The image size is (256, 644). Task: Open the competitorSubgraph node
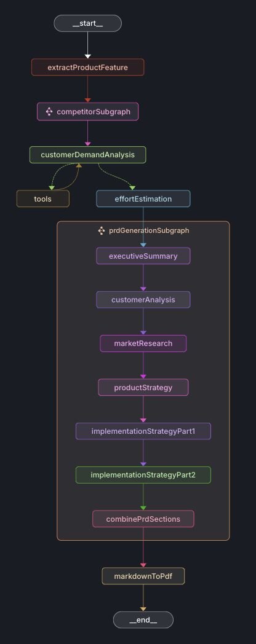(87, 111)
